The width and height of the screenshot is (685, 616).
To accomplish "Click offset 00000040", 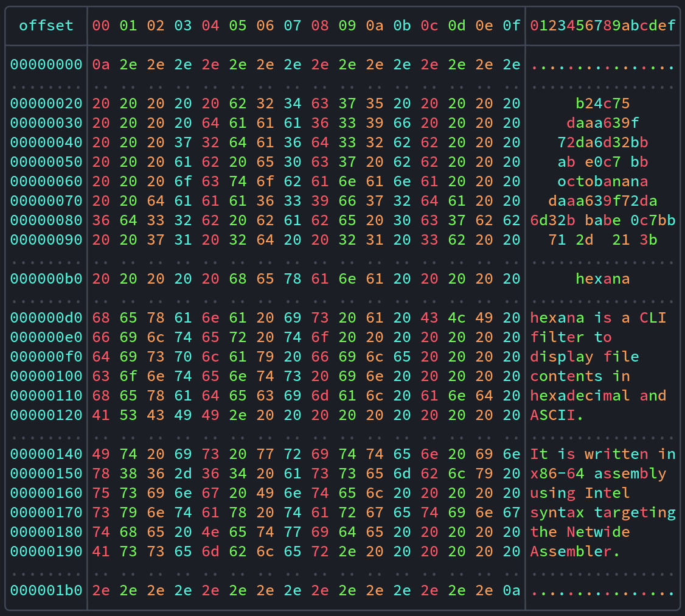I will 46,142.
